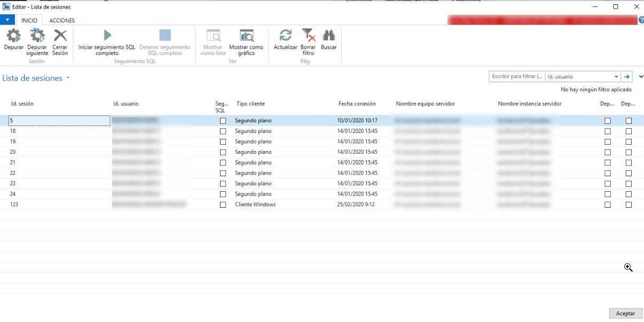Enable SQL tracing checkbox for session 123

coord(223,205)
